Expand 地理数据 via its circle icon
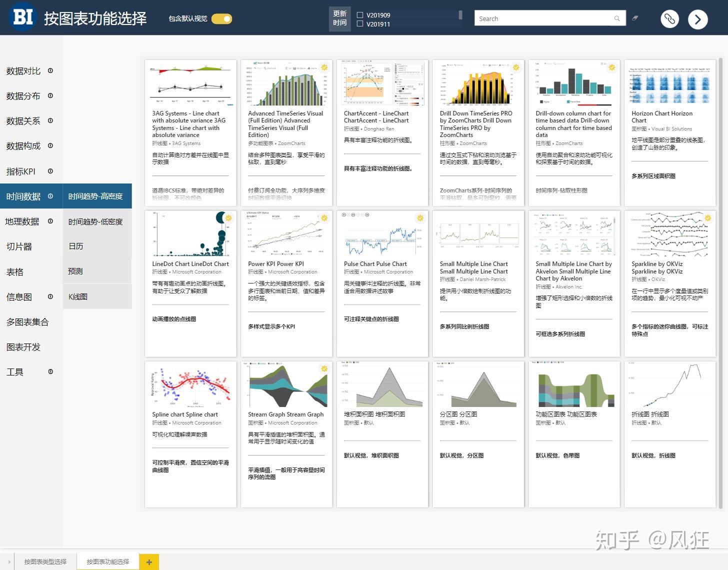Screen dimensions: 728x570 point(50,221)
